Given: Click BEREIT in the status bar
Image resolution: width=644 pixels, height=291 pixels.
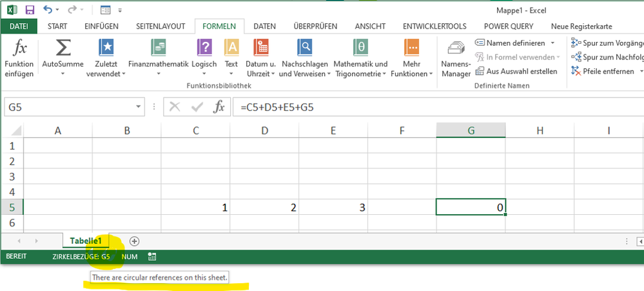Looking at the screenshot, I should [x=16, y=256].
